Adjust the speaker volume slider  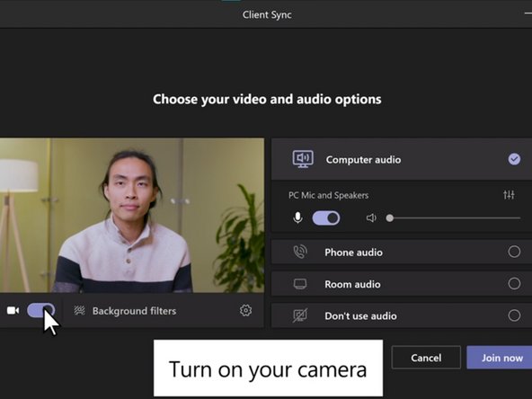453,217
